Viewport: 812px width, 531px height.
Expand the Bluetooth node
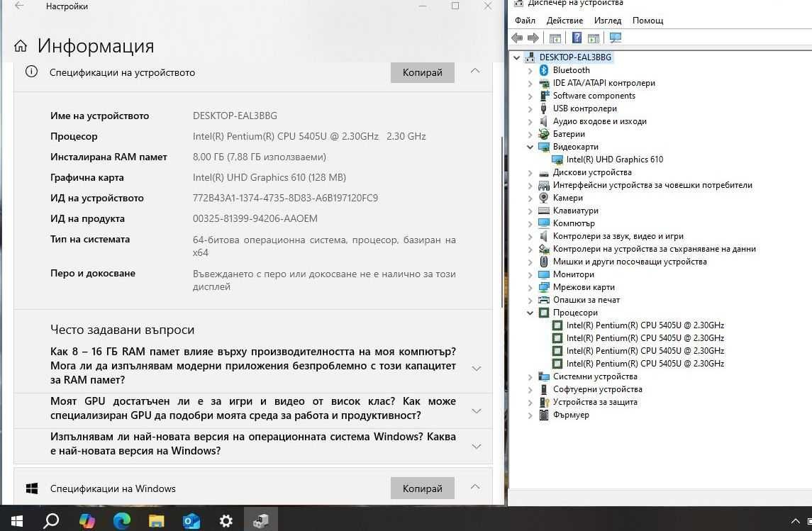(x=530, y=70)
